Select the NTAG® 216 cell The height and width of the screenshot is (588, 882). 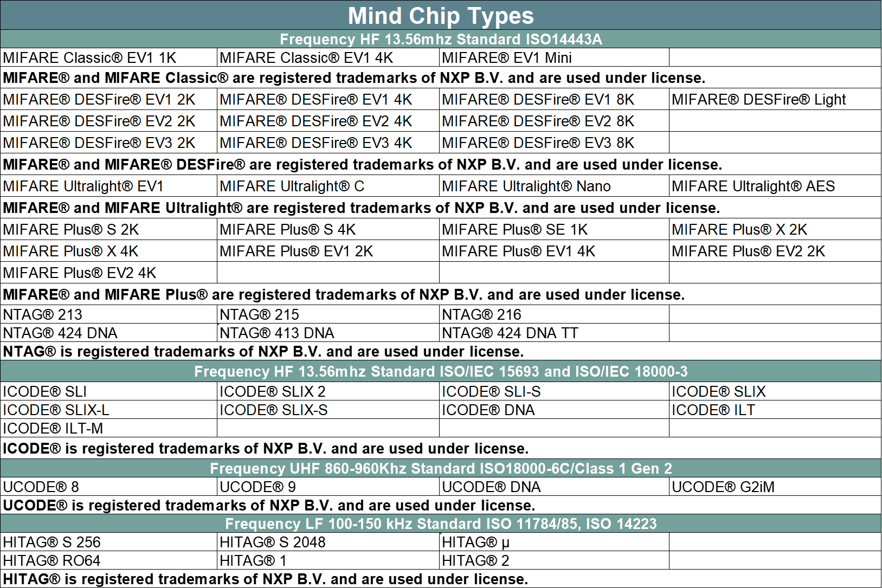pos(554,314)
